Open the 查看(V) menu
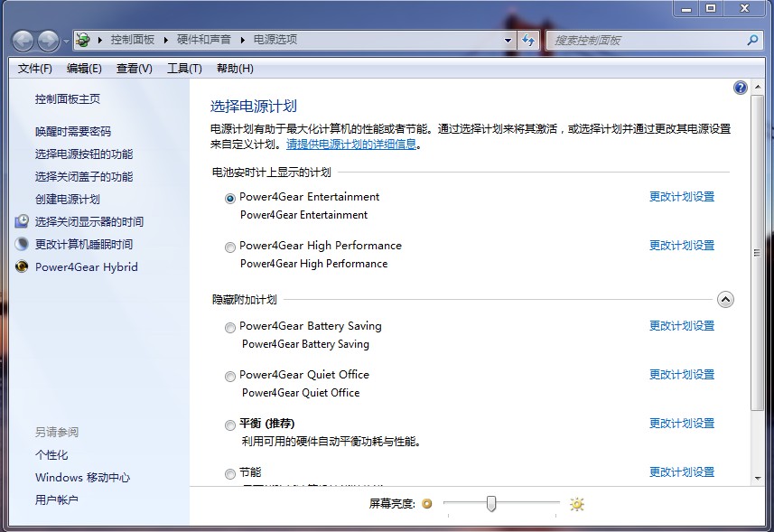This screenshot has height=532, width=774. (x=135, y=69)
